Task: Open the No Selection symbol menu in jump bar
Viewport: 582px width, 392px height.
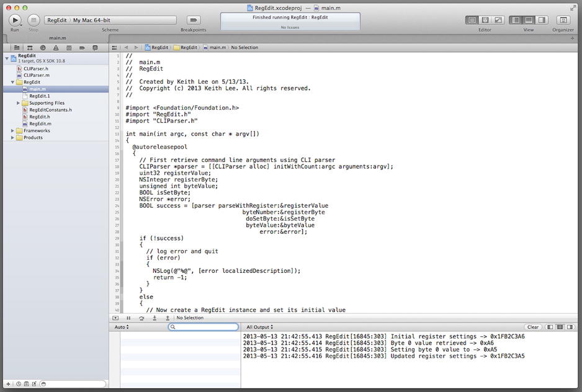Action: pos(244,48)
